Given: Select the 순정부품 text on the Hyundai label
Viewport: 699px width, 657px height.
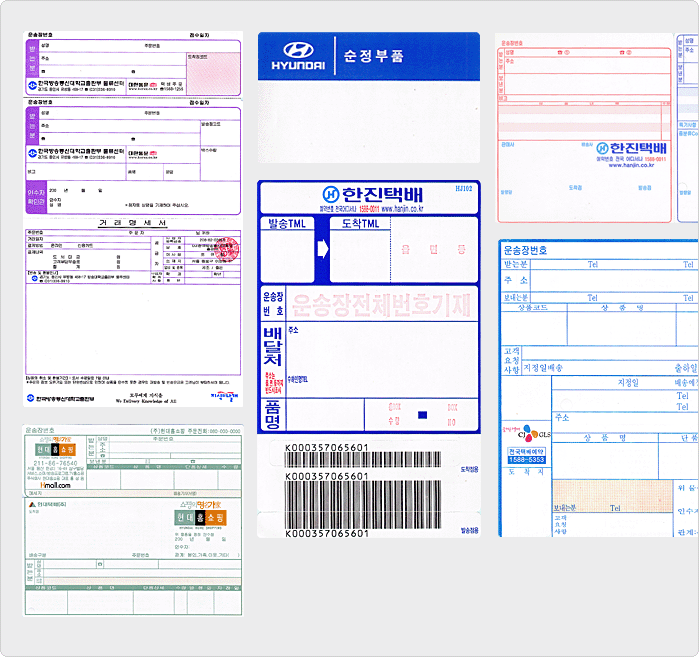Looking at the screenshot, I should click(x=374, y=56).
